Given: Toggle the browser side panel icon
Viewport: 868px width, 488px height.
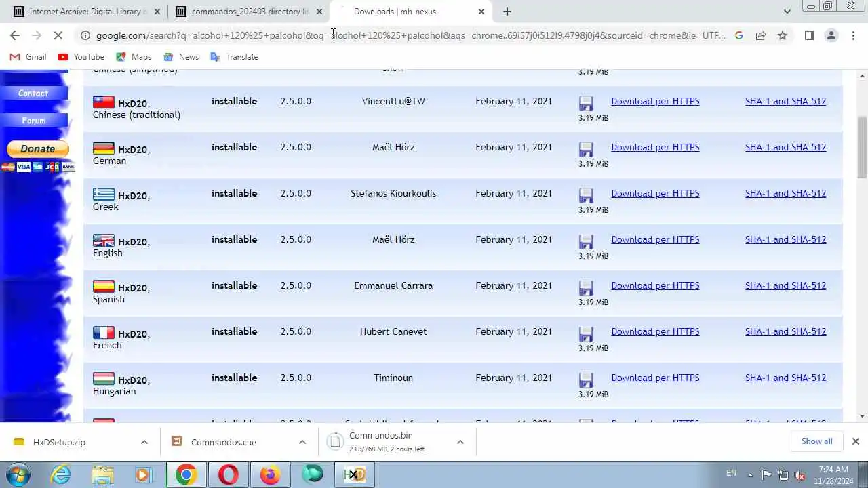Looking at the screenshot, I should [810, 35].
